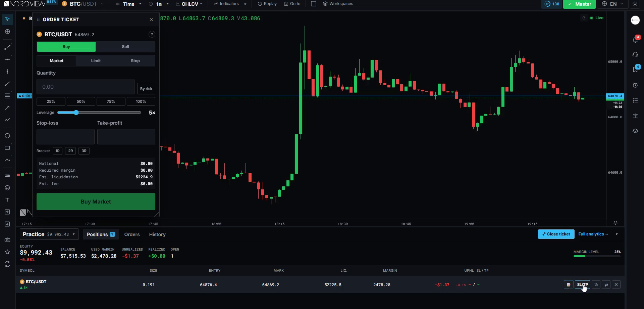Image resolution: width=644 pixels, height=309 pixels.
Task: Toggle the layout square checkbox in top bar
Action: [314, 4]
